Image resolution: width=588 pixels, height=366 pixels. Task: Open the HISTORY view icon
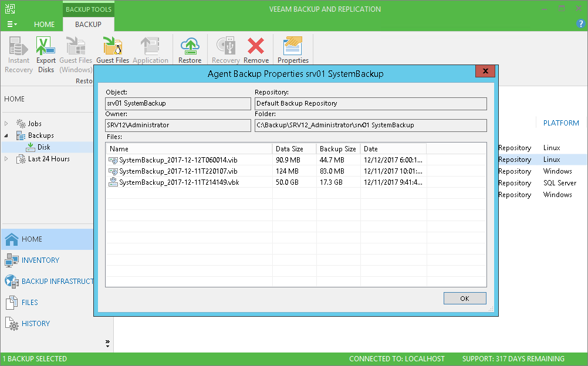(12, 323)
